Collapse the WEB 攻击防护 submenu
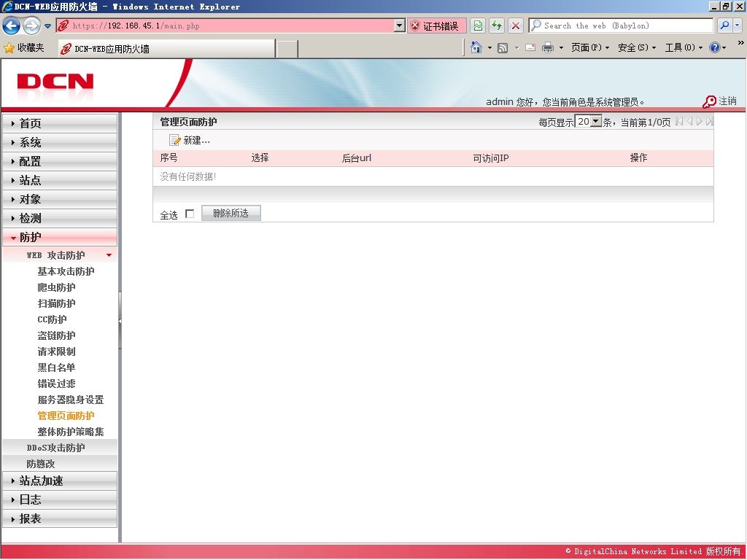The width and height of the screenshot is (747, 560). [x=60, y=255]
